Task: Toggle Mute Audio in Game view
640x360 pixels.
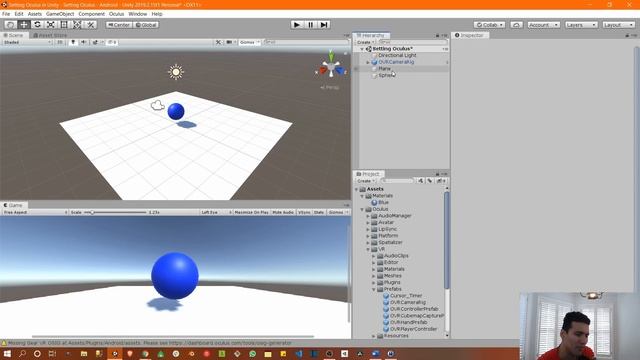Action: coord(283,212)
